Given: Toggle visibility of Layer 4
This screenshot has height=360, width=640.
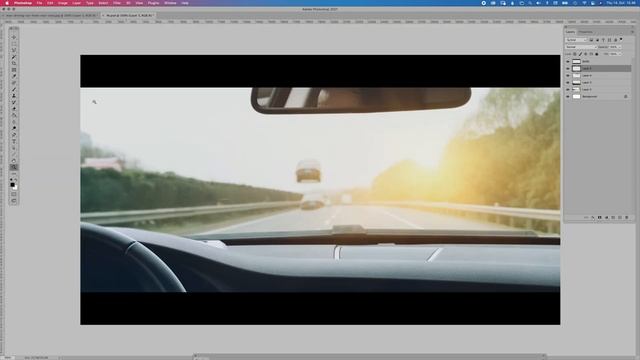Looking at the screenshot, I should [568, 76].
